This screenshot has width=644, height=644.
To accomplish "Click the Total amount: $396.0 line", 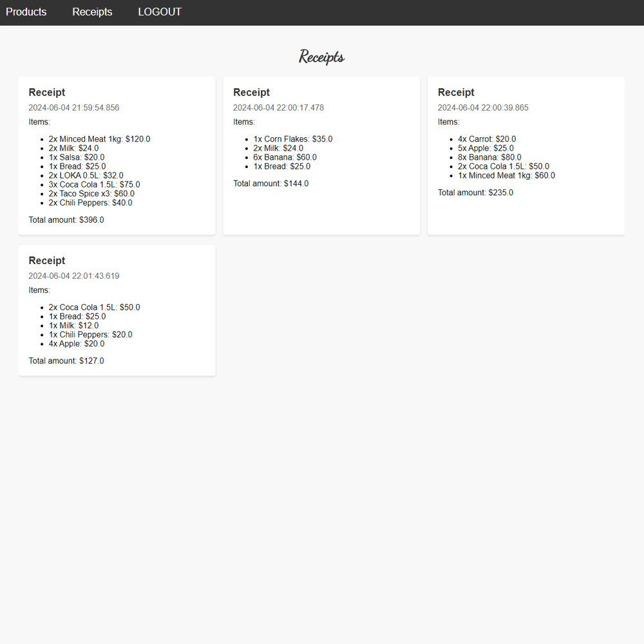I will [x=66, y=220].
